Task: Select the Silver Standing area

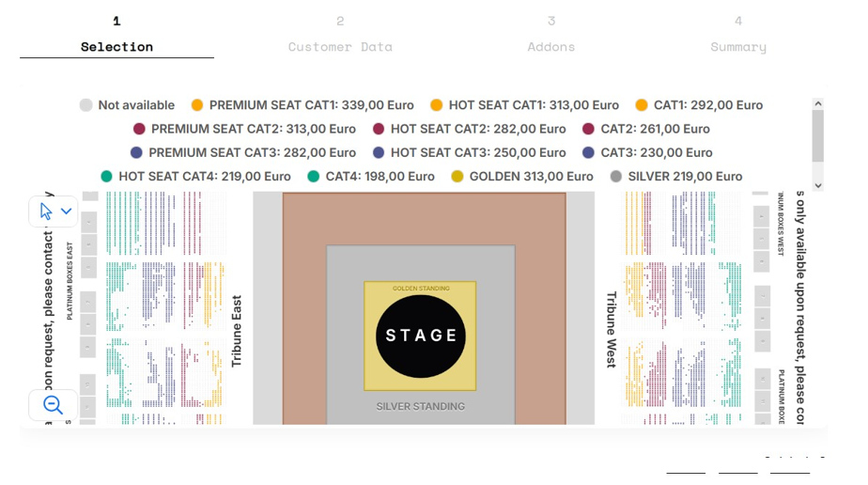Action: click(421, 407)
